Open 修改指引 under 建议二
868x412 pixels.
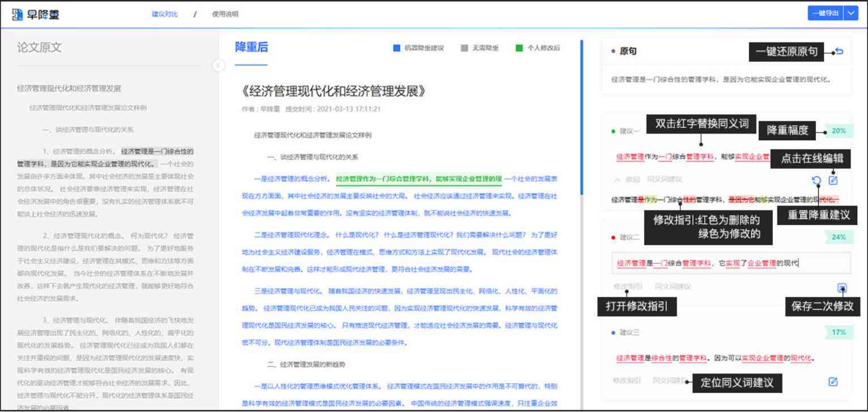pos(628,287)
